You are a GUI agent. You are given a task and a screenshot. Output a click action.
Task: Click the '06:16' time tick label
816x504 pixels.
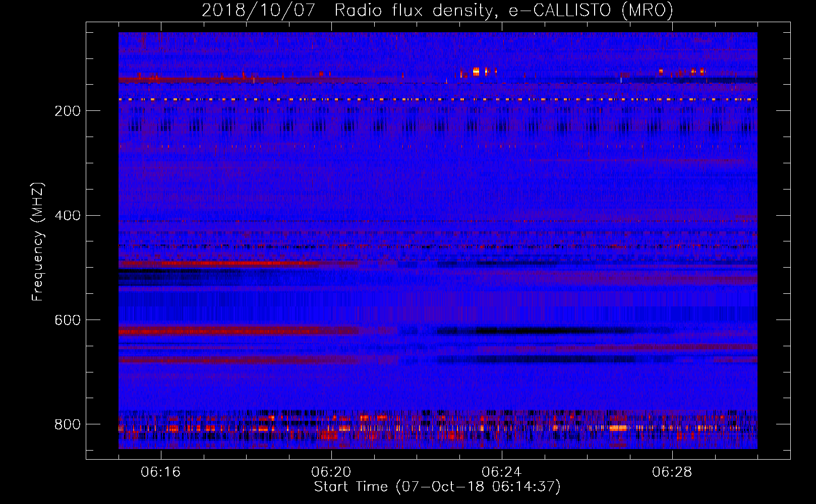point(160,472)
